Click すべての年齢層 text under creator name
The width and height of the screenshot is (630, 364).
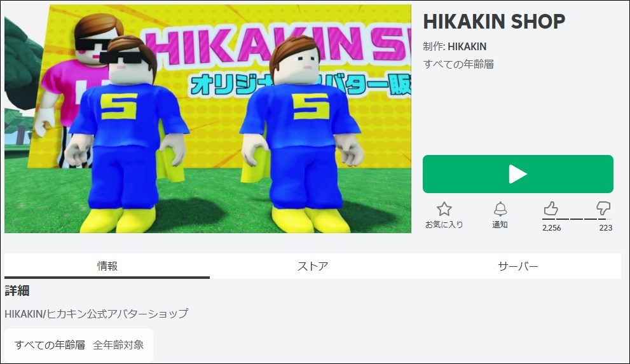(x=458, y=64)
